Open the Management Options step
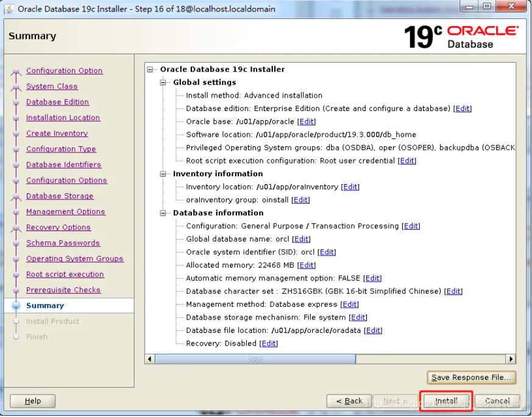Viewport: 532px width, 417px height. [x=65, y=212]
